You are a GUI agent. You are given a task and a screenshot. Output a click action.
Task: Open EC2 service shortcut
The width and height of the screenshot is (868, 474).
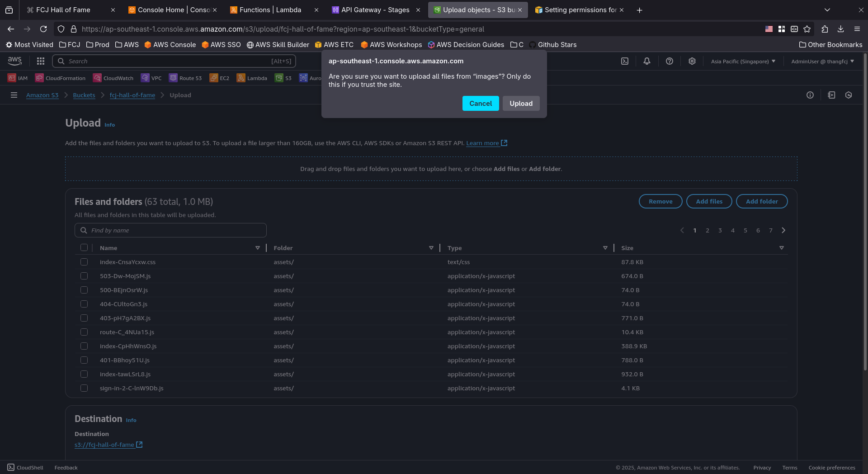tap(219, 78)
